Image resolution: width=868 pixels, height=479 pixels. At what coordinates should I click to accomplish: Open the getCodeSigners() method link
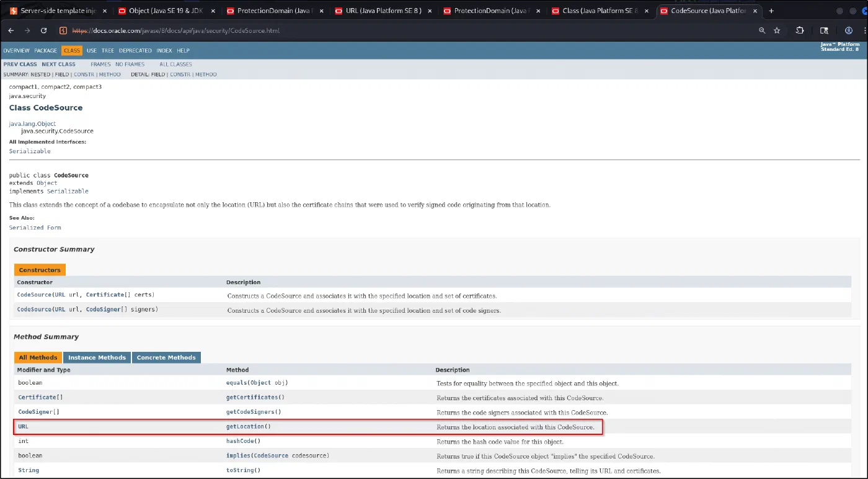pos(250,412)
